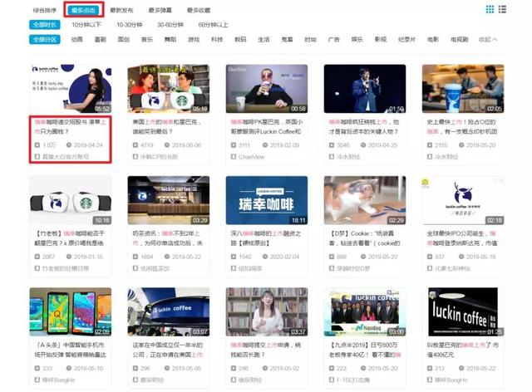This screenshot has height=392, width=532.
Task: Filter results by 动画 category
Action: [77, 39]
